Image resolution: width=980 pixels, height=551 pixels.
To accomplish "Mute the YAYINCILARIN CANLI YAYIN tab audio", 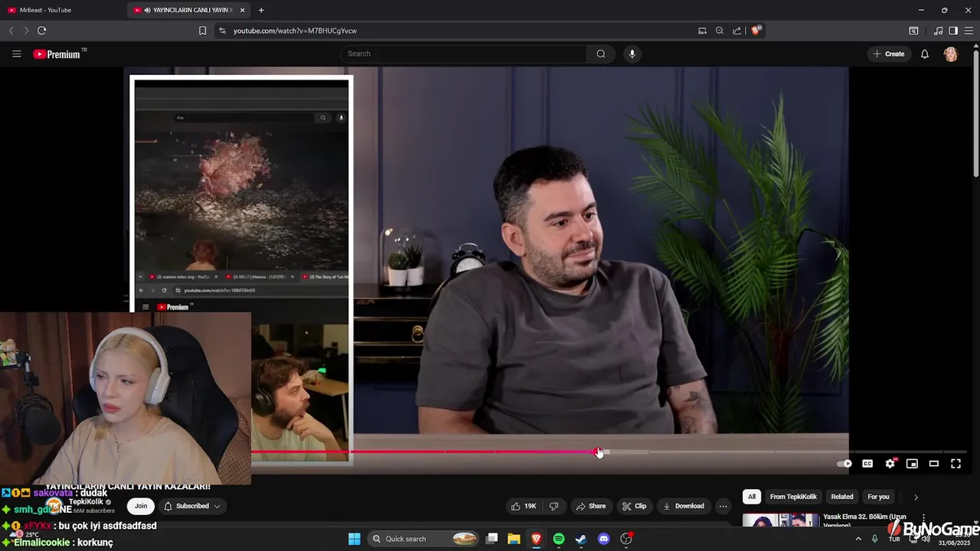I will [x=147, y=10].
